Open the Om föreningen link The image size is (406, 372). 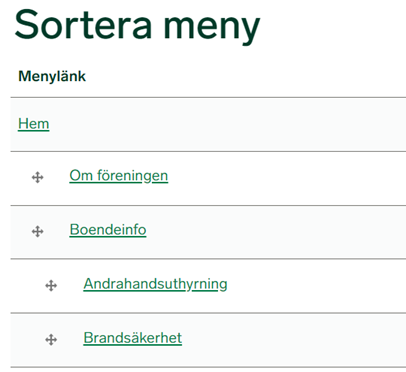pyautogui.click(x=119, y=176)
